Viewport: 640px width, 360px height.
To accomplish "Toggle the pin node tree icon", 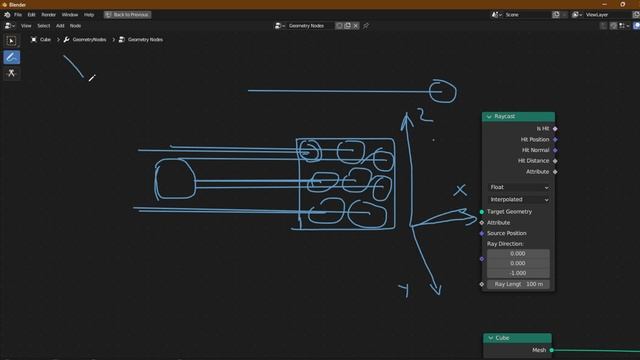I will (366, 26).
